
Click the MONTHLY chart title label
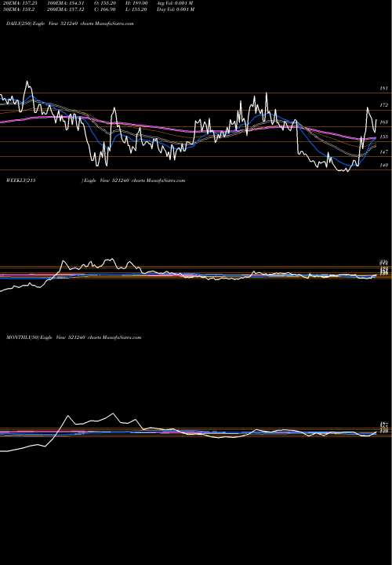click(x=74, y=337)
